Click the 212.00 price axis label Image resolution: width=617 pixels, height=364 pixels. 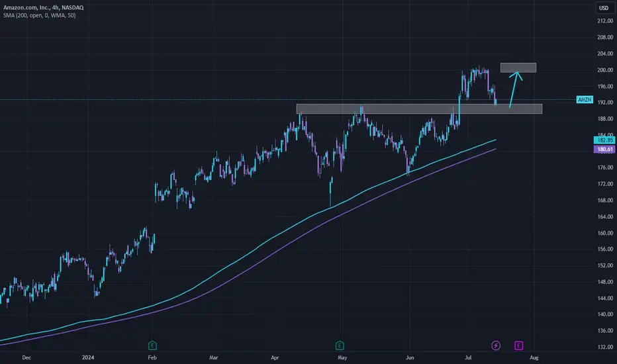(x=605, y=21)
